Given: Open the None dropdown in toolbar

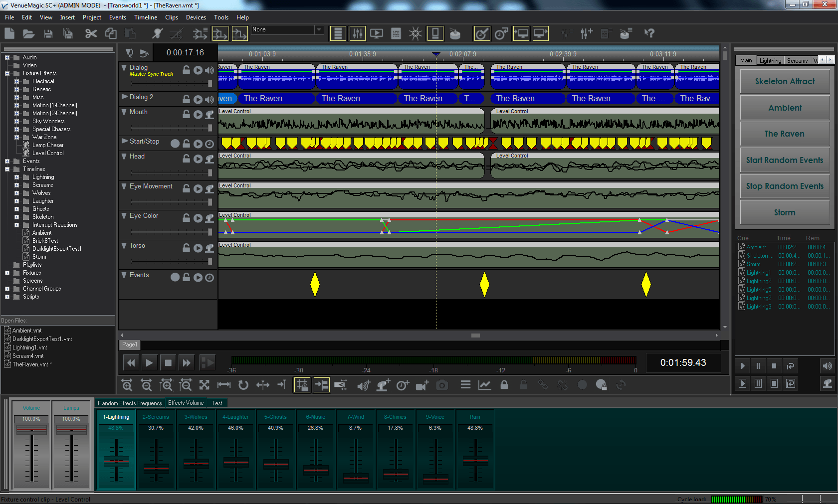Looking at the screenshot, I should click(319, 30).
